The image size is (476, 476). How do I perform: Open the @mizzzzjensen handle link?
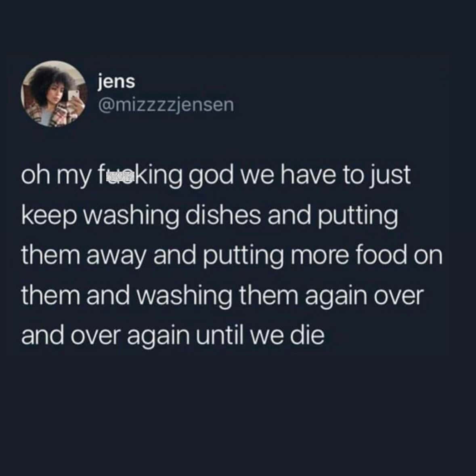click(166, 105)
